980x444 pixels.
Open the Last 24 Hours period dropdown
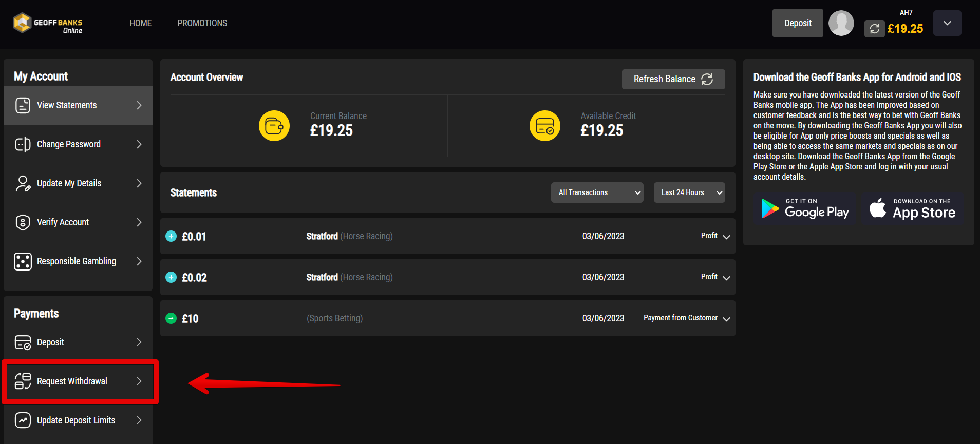[x=689, y=192]
